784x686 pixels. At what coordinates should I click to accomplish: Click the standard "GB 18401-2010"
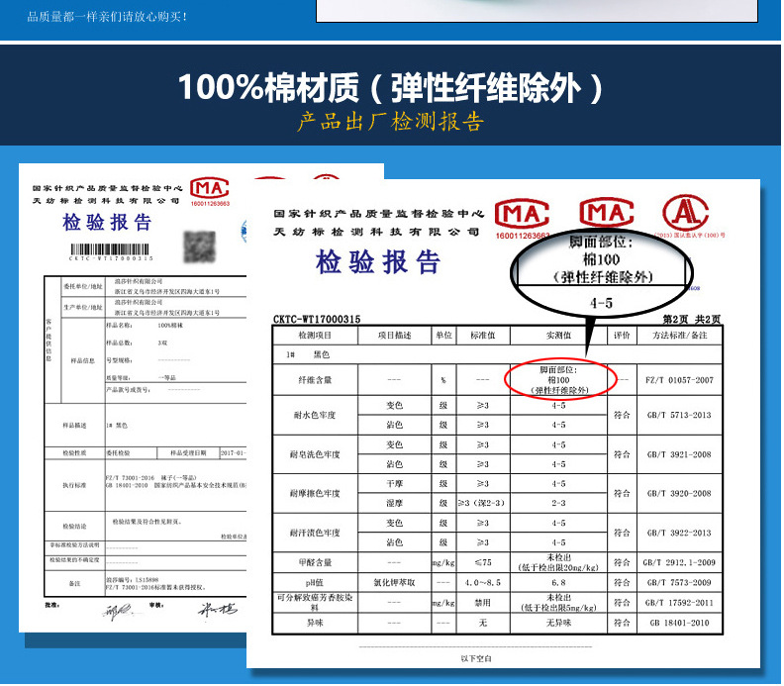click(x=679, y=623)
